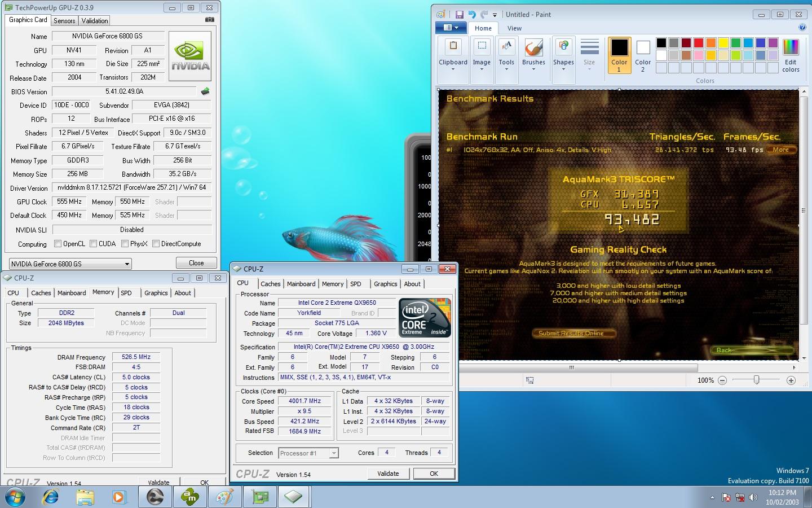Click the Close button in GPU-Z
The width and height of the screenshot is (812, 508).
[196, 263]
